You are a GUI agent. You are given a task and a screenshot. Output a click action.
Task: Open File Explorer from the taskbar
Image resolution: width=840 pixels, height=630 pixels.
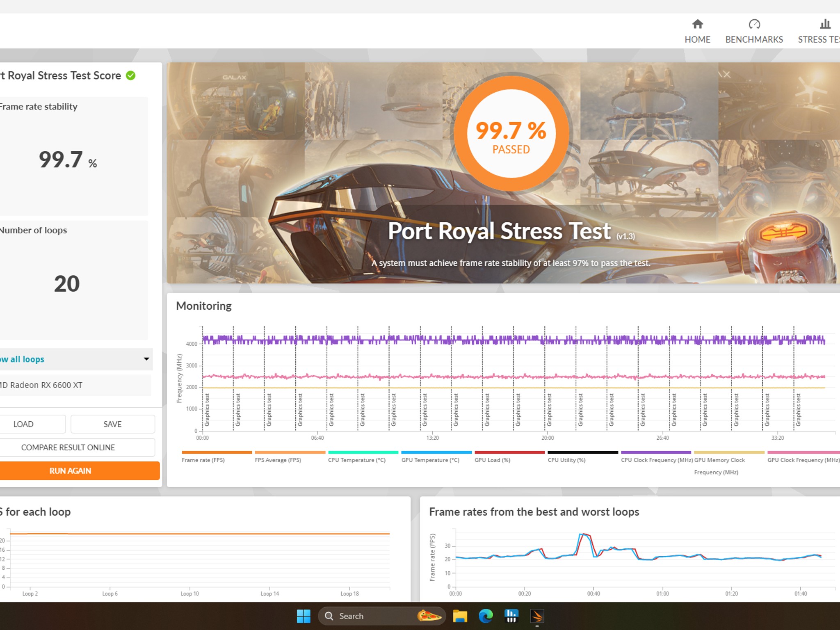click(x=460, y=616)
